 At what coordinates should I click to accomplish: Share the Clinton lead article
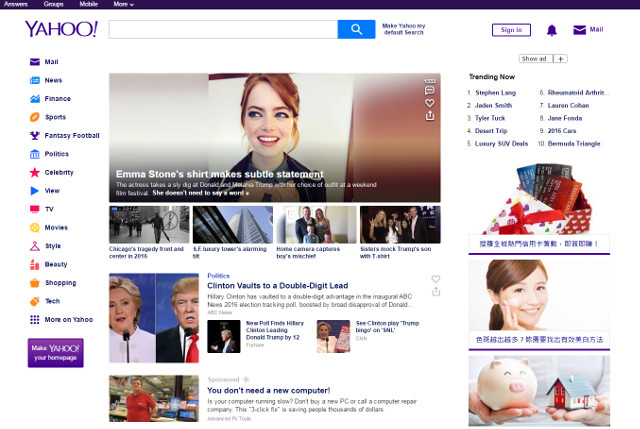pos(436,291)
